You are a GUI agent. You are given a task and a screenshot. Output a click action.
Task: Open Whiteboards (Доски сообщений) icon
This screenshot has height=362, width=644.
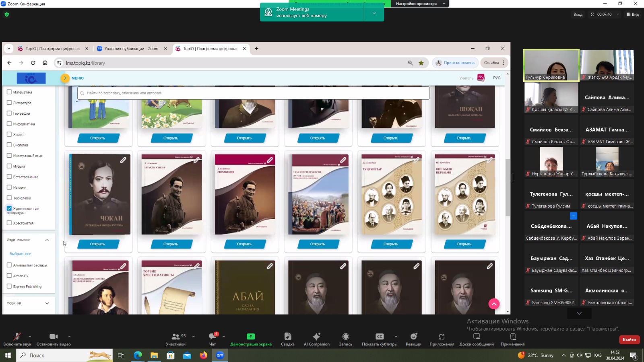[x=477, y=337]
